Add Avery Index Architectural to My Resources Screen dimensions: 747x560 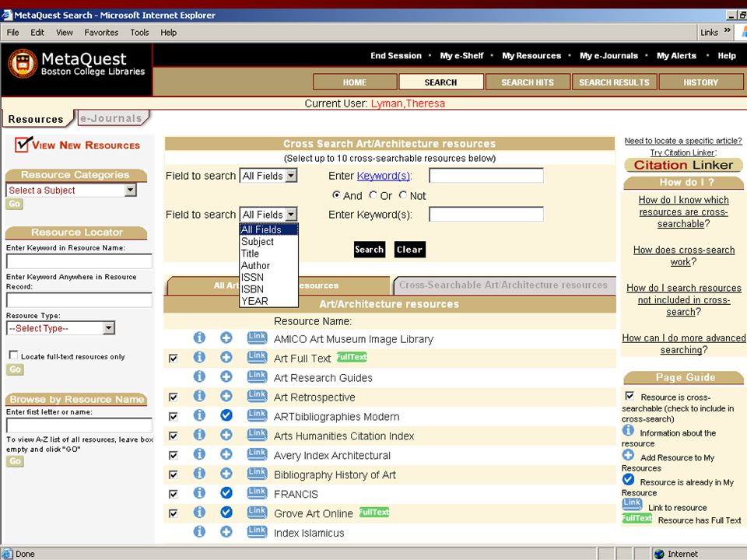tap(226, 454)
